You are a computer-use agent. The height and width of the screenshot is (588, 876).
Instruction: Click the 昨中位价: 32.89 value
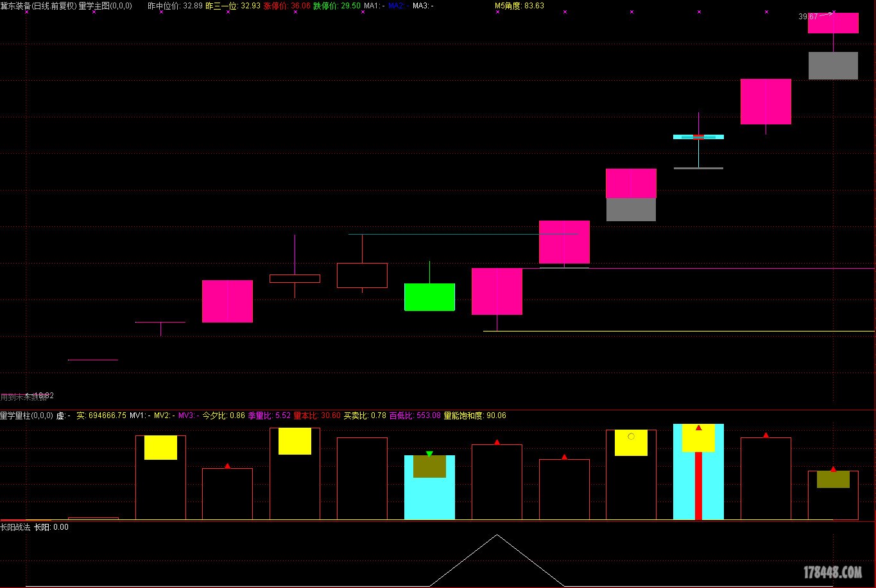(x=175, y=6)
